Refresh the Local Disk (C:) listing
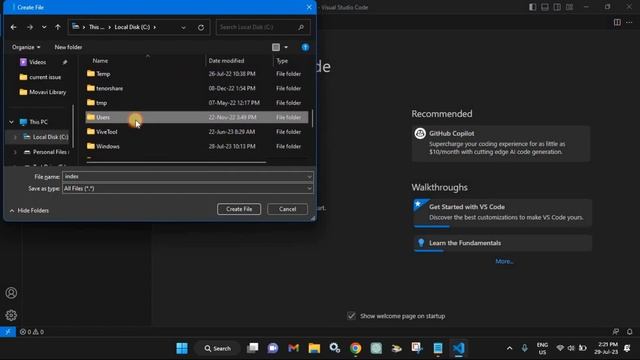The width and height of the screenshot is (640, 360). pos(201,27)
